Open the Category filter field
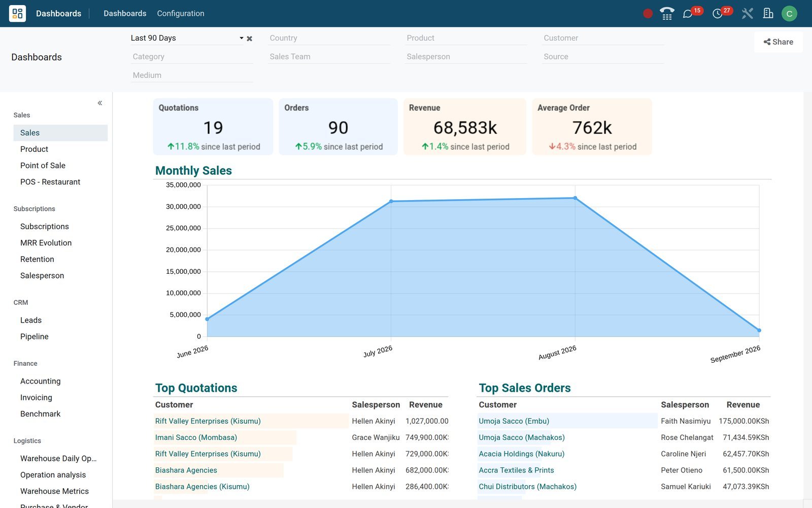This screenshot has height=508, width=812. 192,57
